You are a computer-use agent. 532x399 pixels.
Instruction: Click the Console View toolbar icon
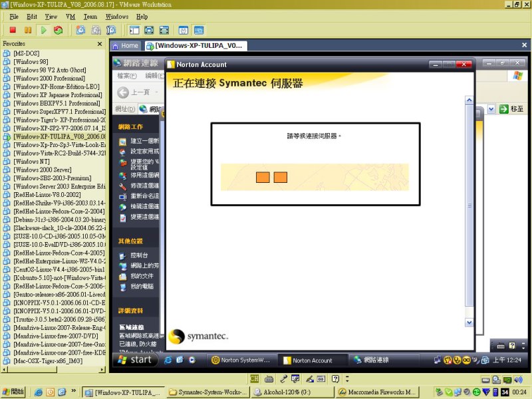click(x=199, y=30)
